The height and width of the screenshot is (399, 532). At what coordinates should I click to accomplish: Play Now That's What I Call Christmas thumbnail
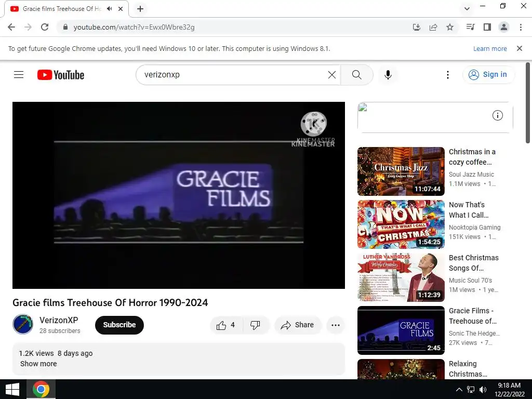(401, 224)
